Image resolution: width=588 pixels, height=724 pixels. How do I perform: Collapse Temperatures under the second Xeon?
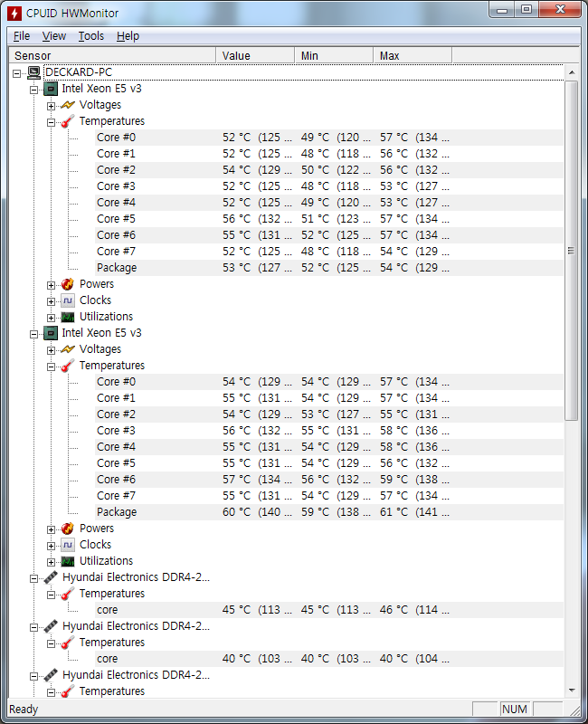[51, 367]
